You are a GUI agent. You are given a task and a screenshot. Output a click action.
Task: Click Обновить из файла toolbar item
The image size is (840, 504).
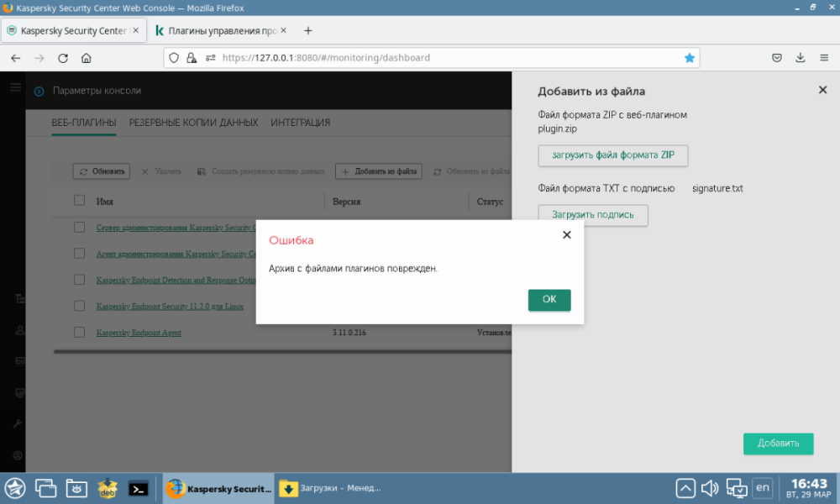pos(471,171)
